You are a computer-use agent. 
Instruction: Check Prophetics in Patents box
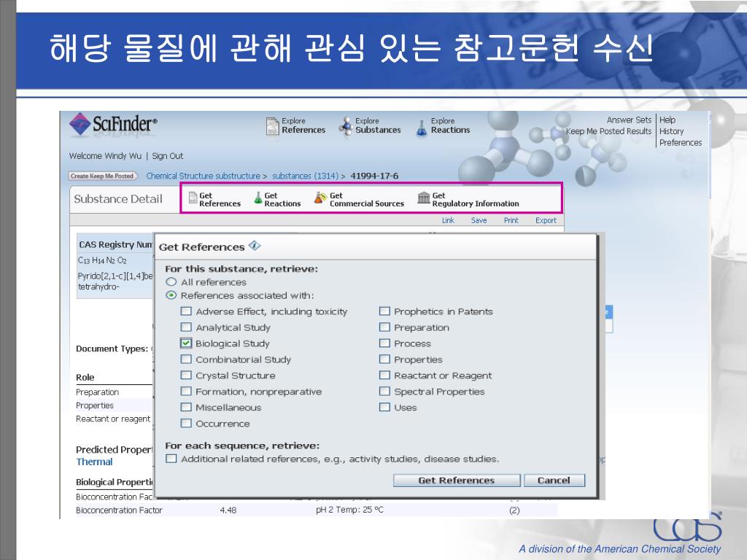click(384, 311)
